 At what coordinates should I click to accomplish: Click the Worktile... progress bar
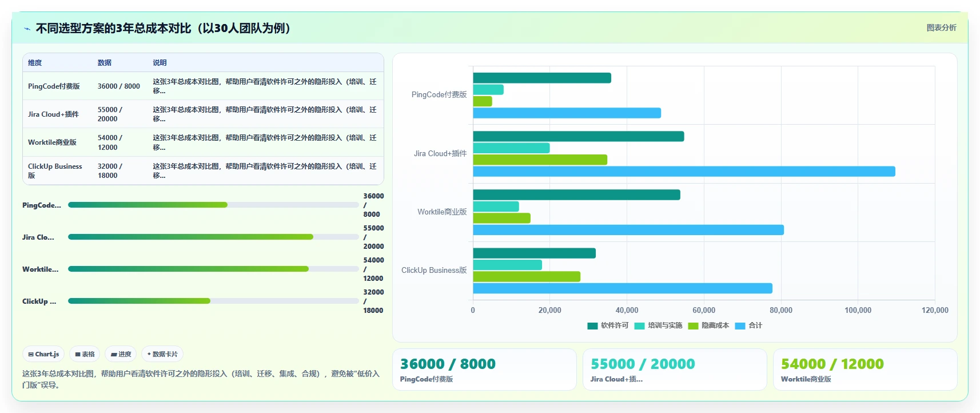213,269
